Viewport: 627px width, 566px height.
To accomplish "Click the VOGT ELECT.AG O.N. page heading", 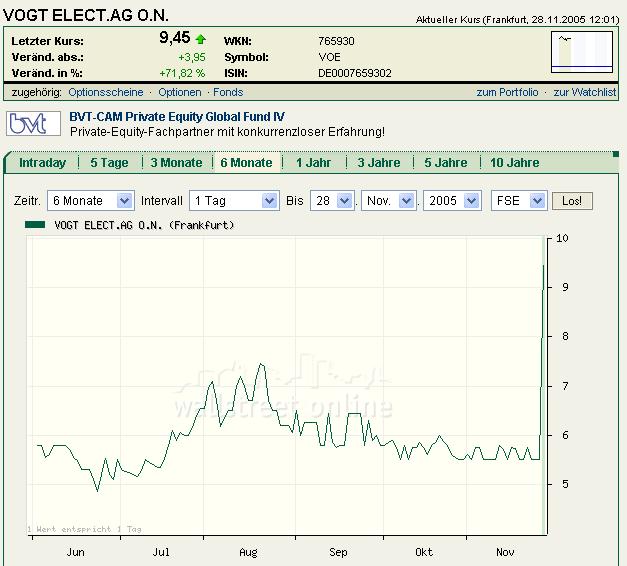I will click(86, 15).
